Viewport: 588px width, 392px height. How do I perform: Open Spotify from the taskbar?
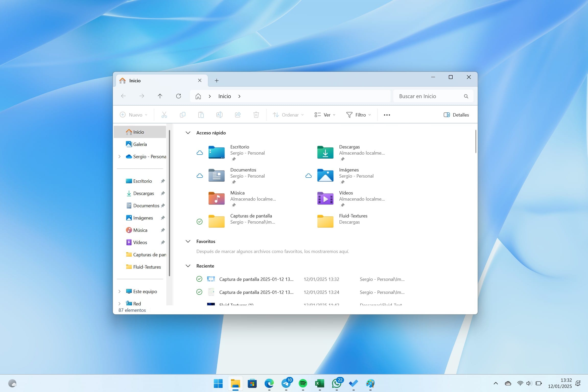303,384
